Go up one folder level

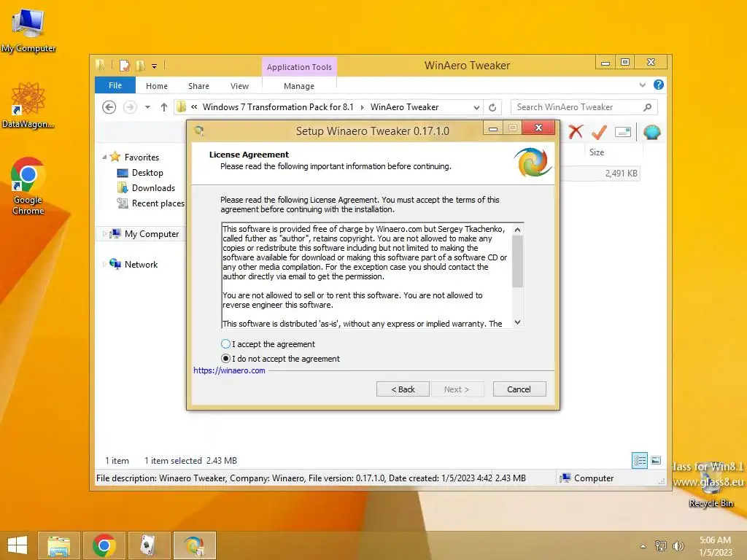pos(164,107)
